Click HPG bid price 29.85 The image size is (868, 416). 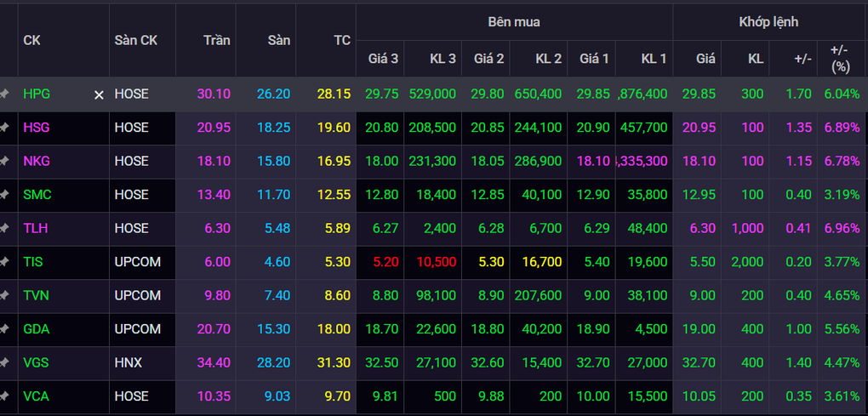click(592, 94)
